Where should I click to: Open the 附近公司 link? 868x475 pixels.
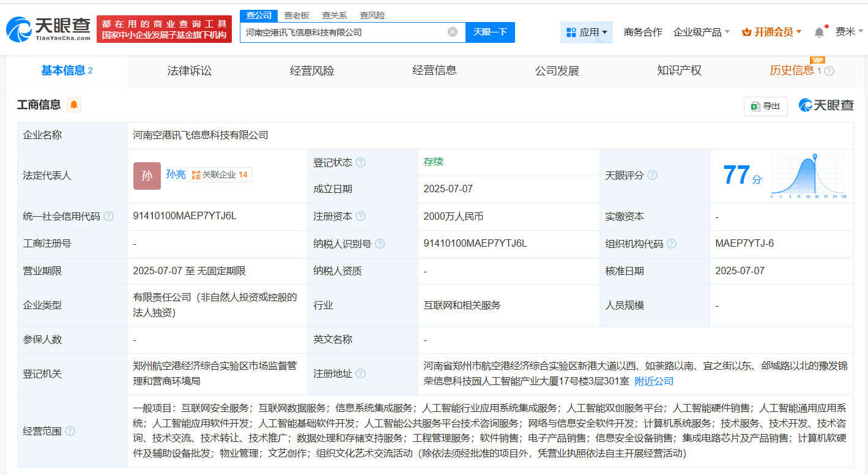[x=654, y=381]
